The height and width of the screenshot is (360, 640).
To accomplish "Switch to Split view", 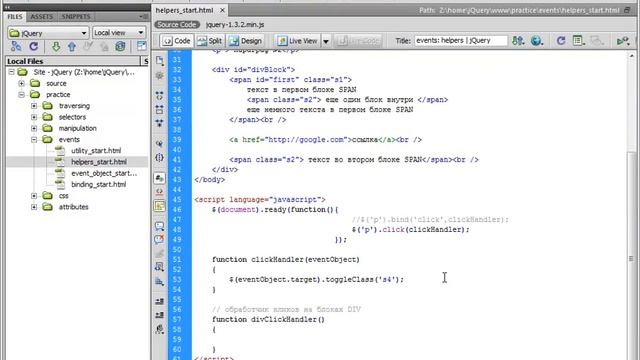I will [209, 41].
